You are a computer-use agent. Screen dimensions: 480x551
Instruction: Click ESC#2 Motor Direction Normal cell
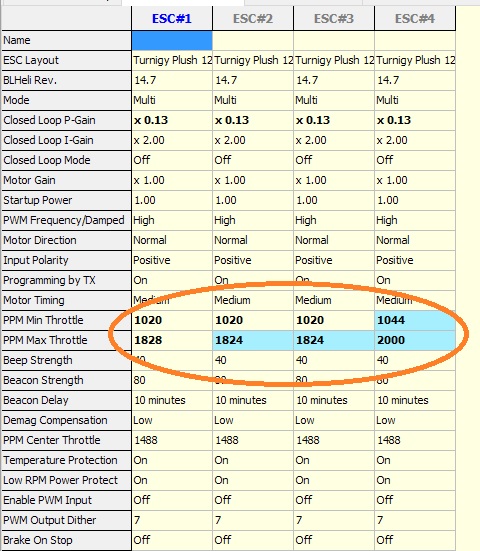(253, 240)
